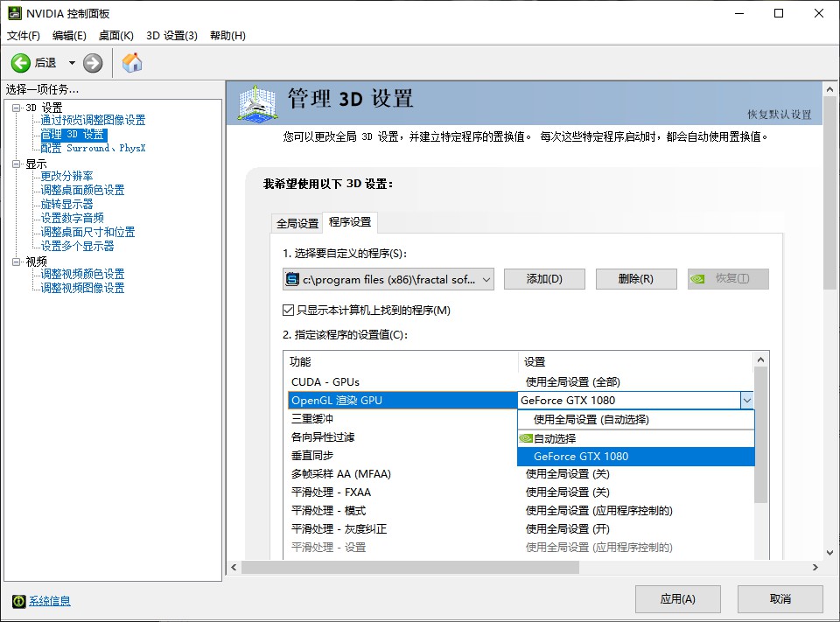Select 更改分辨率 in the task list
The width and height of the screenshot is (840, 622).
[x=69, y=176]
